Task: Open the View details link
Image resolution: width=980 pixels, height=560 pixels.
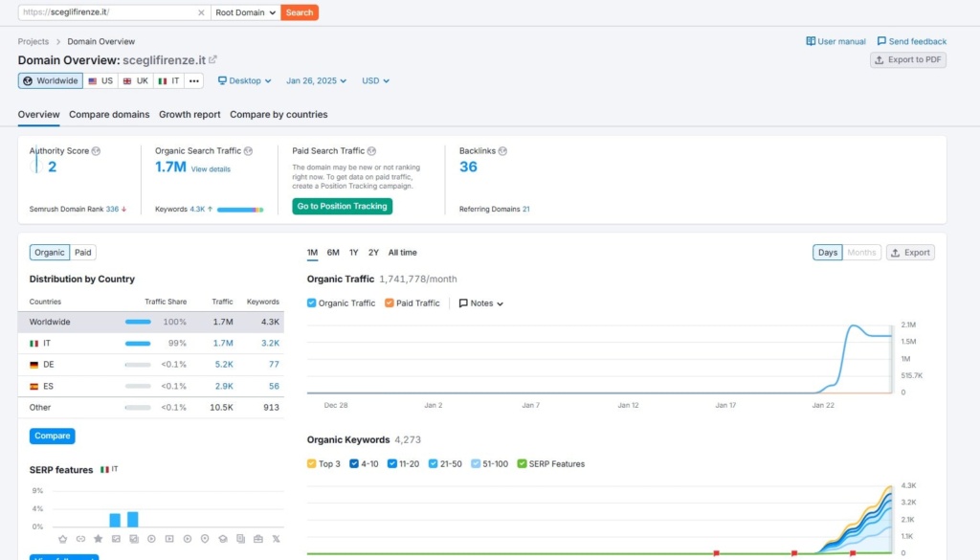Action: (211, 169)
